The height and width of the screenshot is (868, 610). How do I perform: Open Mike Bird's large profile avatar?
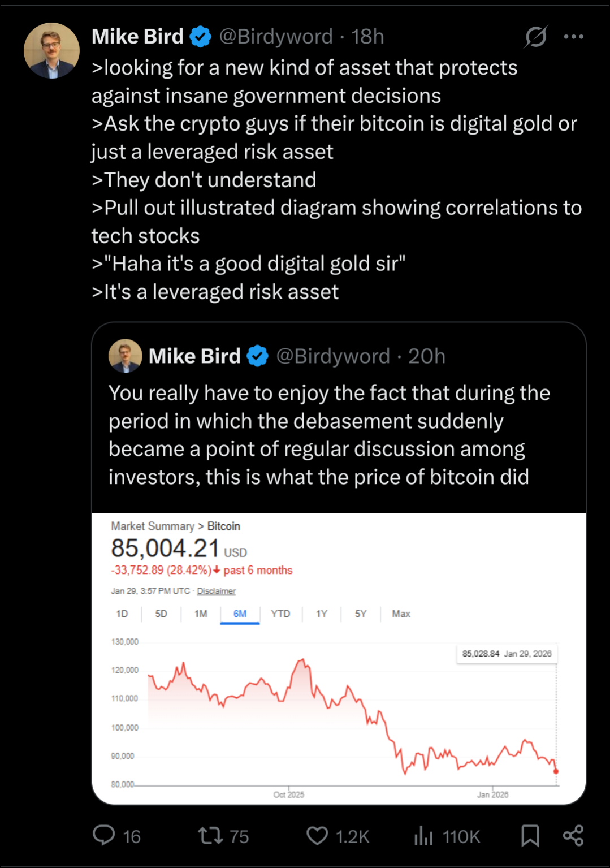click(x=51, y=50)
